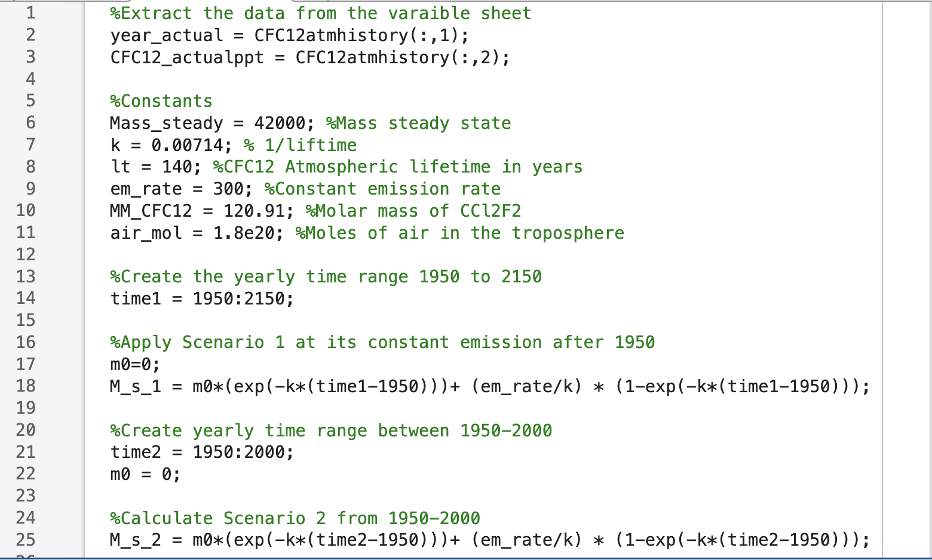
Task: Click the '%Apply Scenario 1' comment text
Action: click(239, 342)
